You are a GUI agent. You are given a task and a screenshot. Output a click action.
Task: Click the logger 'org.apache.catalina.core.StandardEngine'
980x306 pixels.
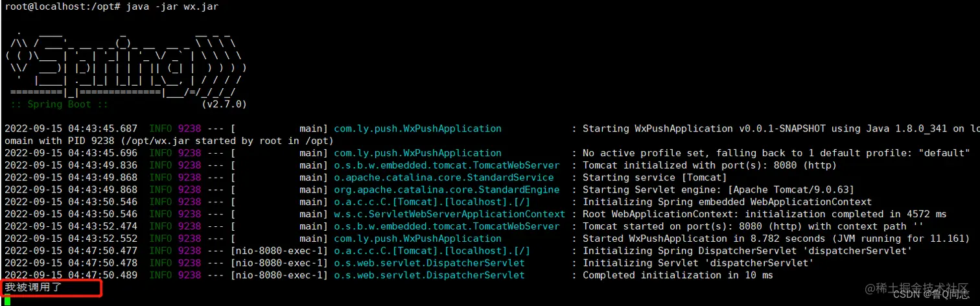pos(446,190)
